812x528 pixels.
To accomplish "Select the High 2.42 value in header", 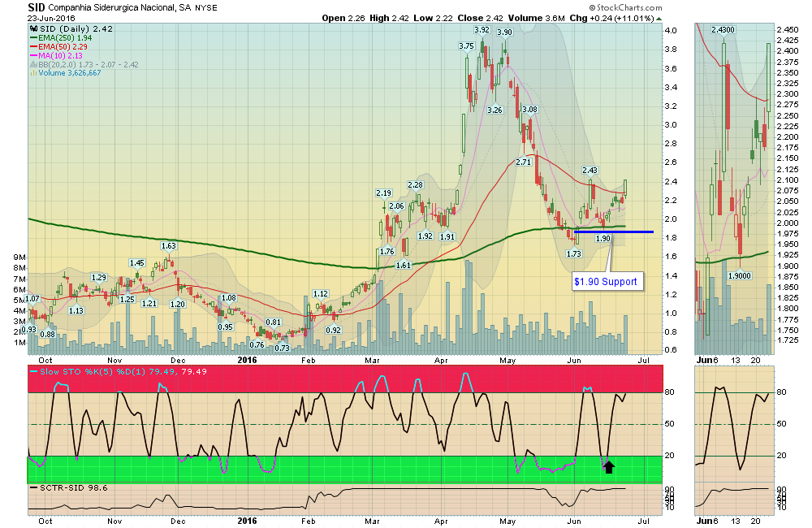I will click(389, 18).
